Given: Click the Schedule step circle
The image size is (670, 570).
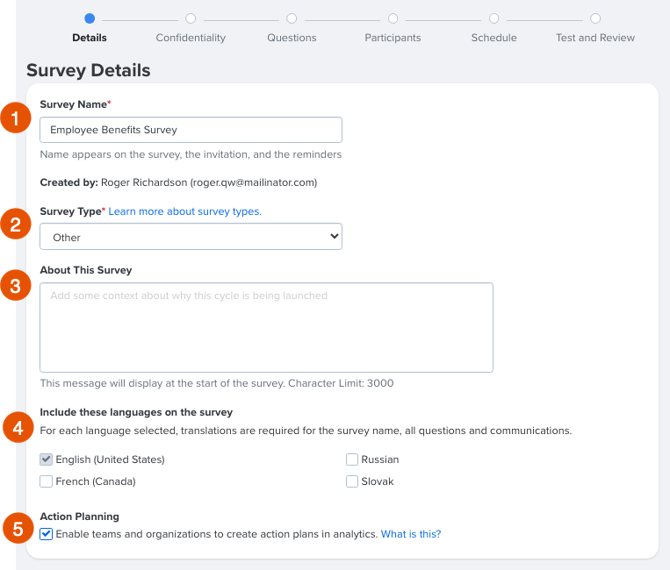Looking at the screenshot, I should (494, 18).
